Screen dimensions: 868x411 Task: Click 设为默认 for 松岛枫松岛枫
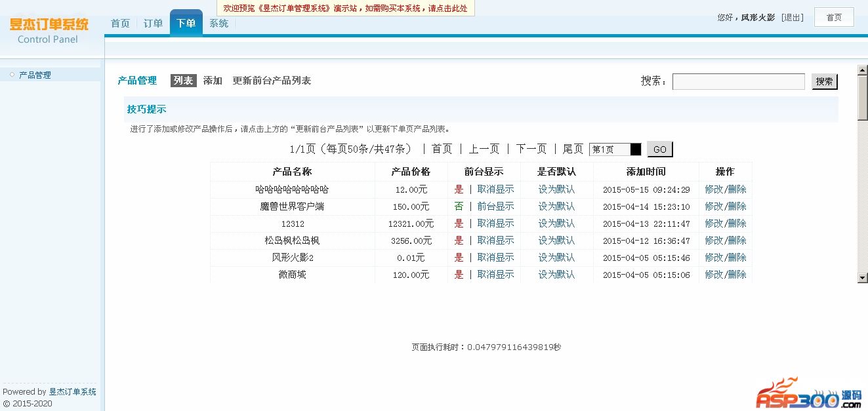[556, 241]
